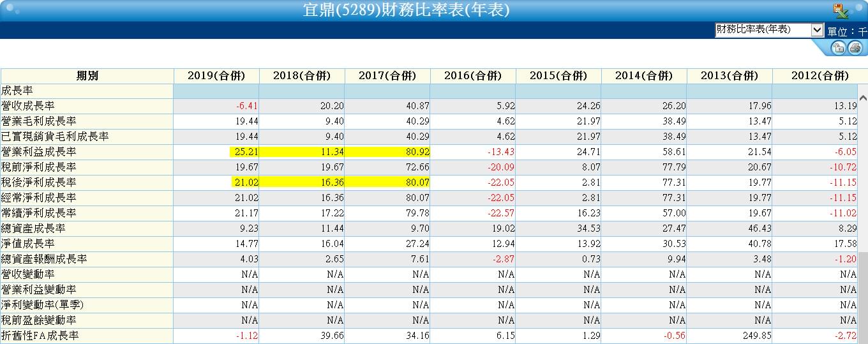Screen dimensions: 868x344
Task: Click the Excel export save icon
Action: [x=841, y=10]
